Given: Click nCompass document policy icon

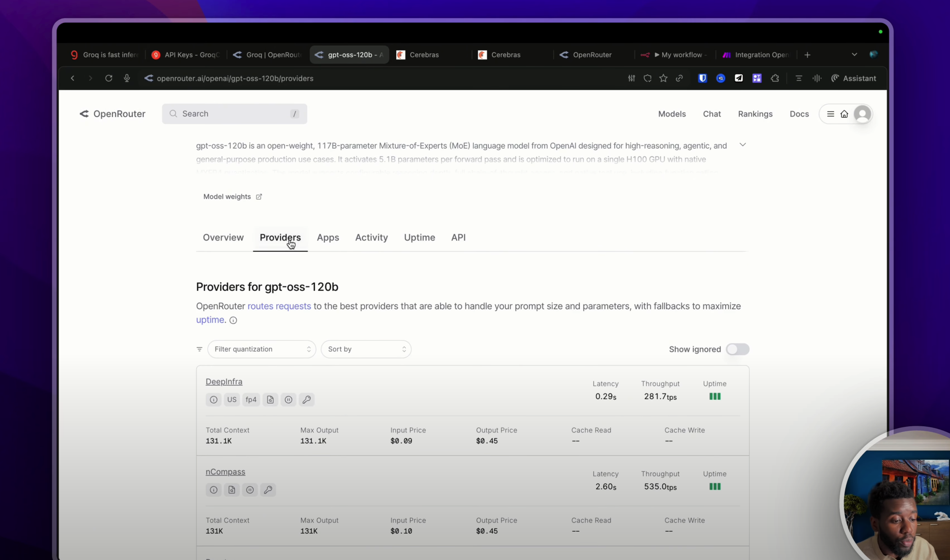Looking at the screenshot, I should click(232, 490).
